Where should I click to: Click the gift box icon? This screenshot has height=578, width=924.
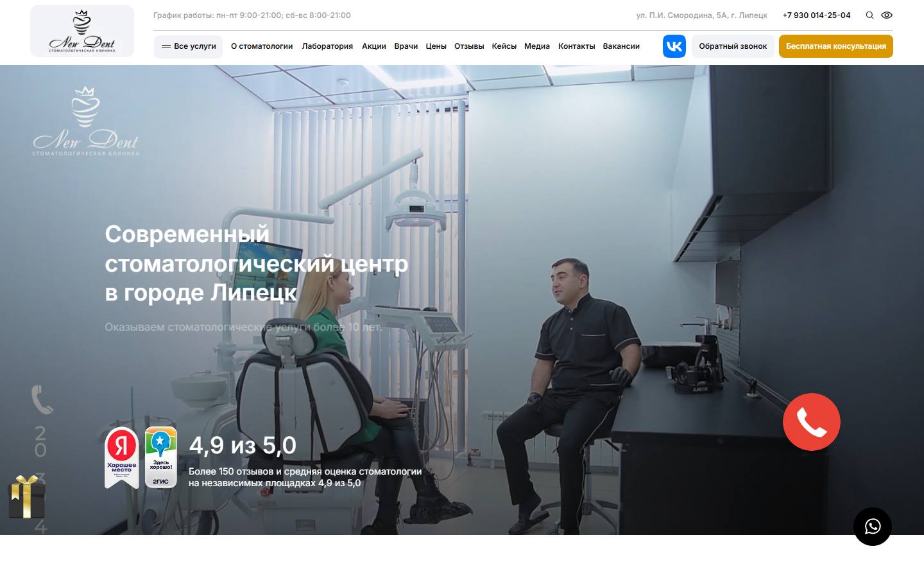coord(27,496)
